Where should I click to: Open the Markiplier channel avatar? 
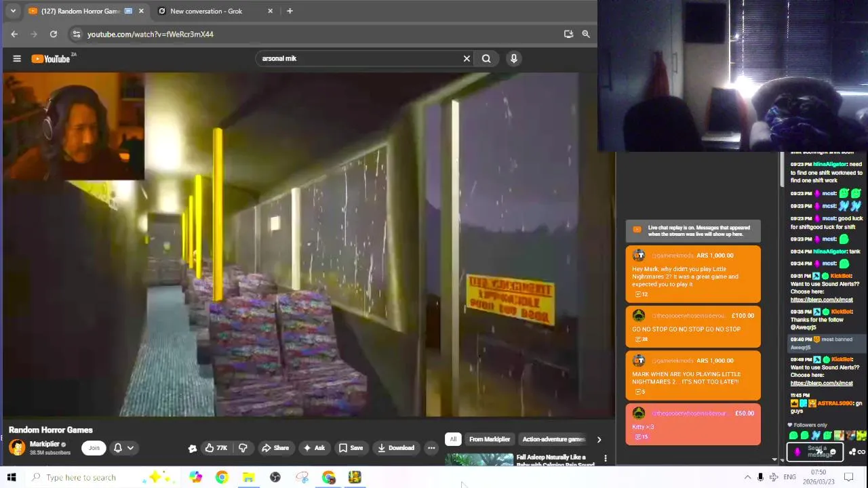click(x=17, y=447)
